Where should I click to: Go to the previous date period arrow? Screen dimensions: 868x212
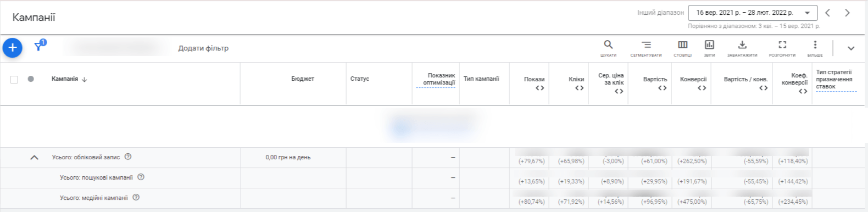pyautogui.click(x=828, y=13)
